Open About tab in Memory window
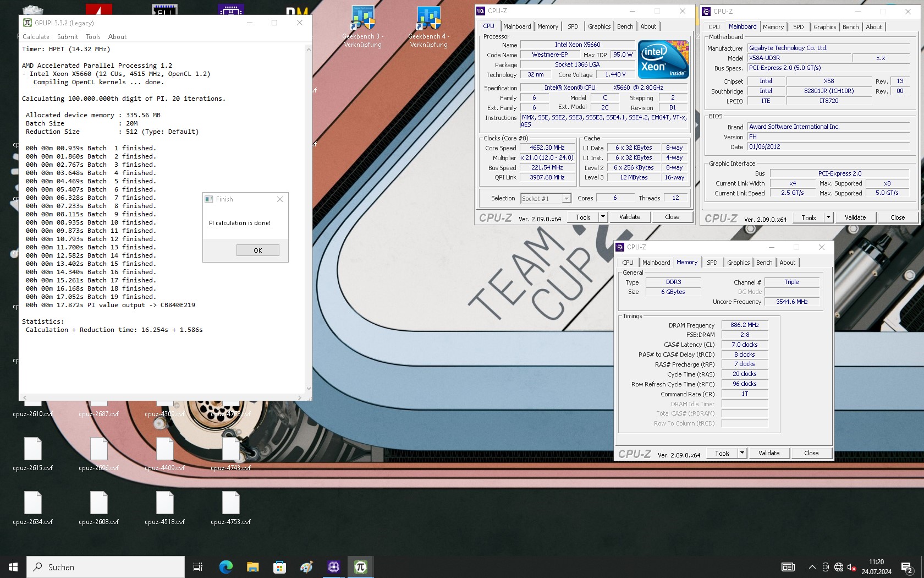924x578 pixels. 787,263
